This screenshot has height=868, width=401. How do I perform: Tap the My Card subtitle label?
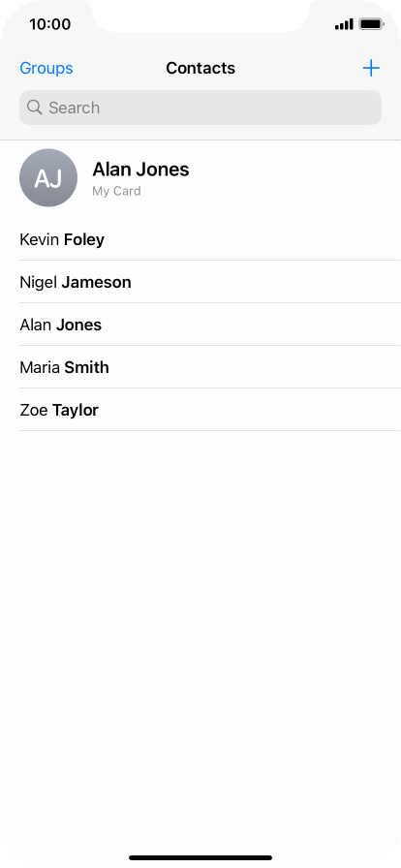[x=116, y=191]
